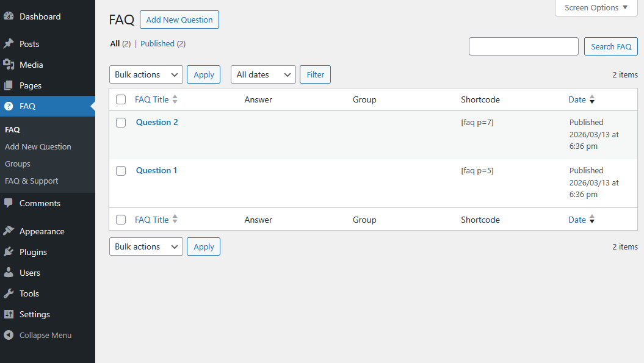The width and height of the screenshot is (644, 363).
Task: Sort by the top FAQ Title header
Action: coord(152,99)
